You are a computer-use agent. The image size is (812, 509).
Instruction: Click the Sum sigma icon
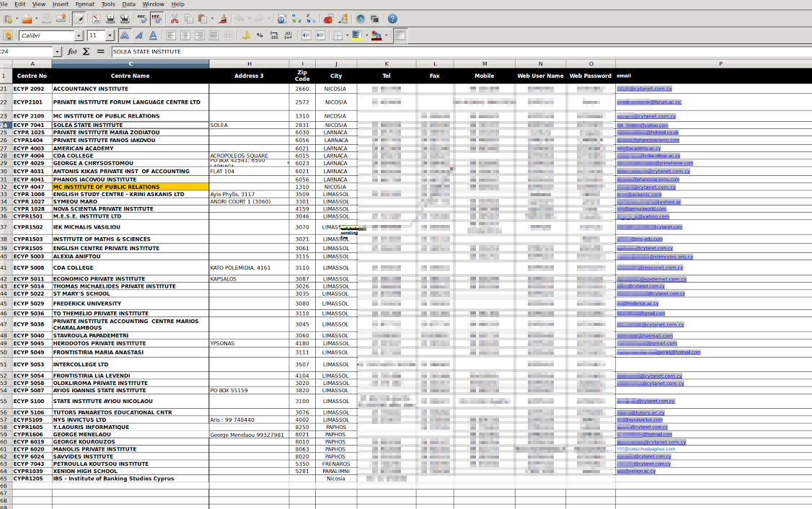tap(86, 52)
